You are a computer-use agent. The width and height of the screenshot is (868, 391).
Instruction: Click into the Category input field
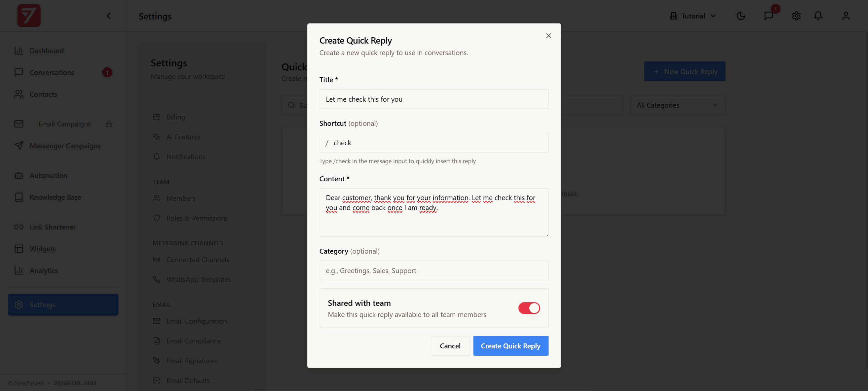click(434, 271)
